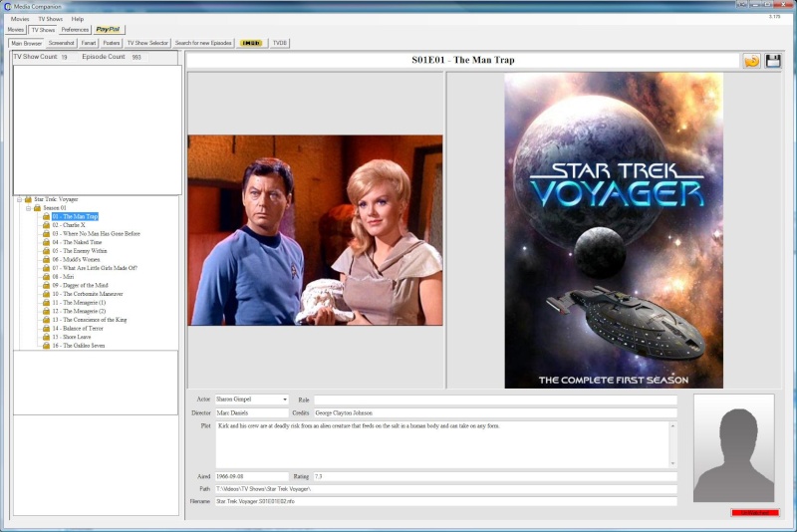Click the Media Companion title bar logo
Viewport: 797px width, 532px height.
click(8, 6)
